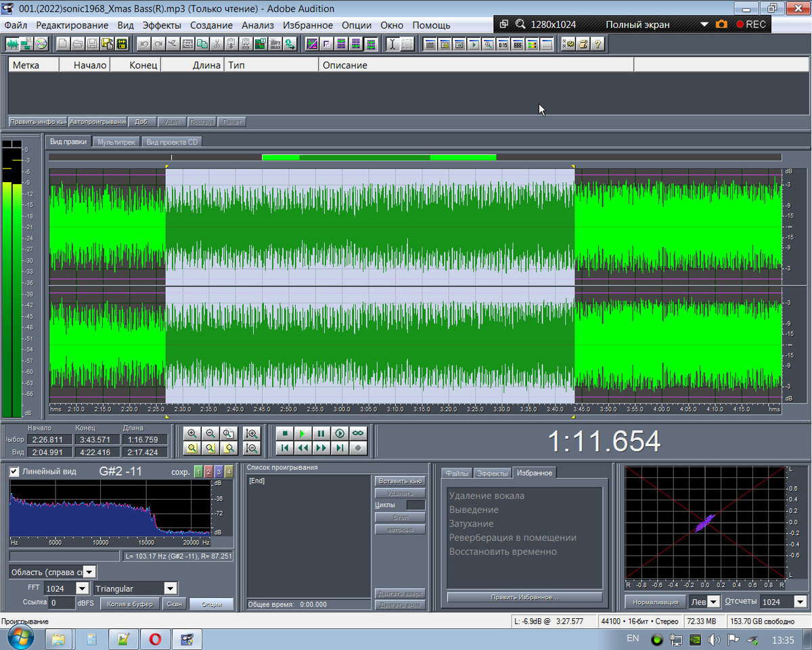Click the Save As floppy disk icon
812x650 pixels.
coord(107,44)
